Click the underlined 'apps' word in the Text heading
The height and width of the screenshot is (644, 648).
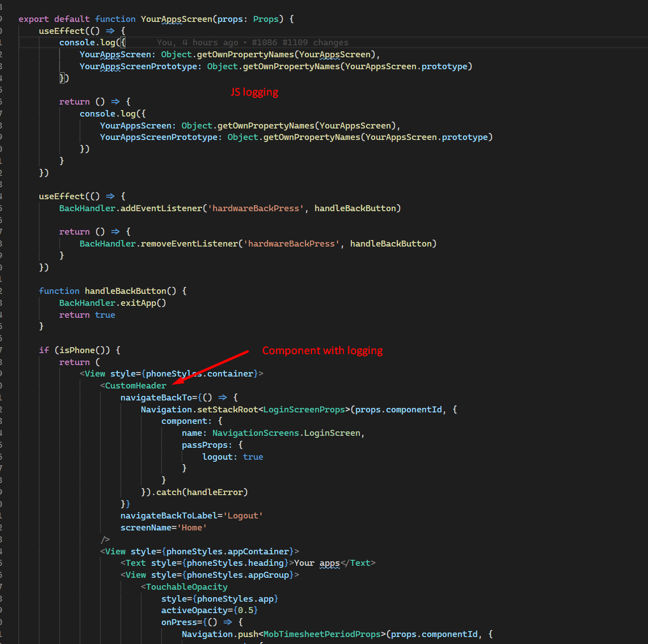pyautogui.click(x=329, y=562)
